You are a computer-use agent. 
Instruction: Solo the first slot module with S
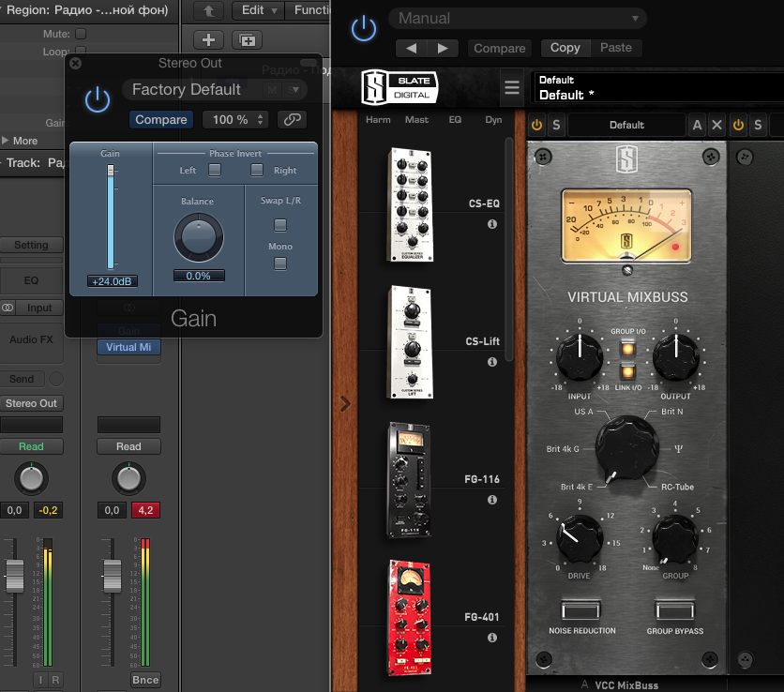(556, 125)
